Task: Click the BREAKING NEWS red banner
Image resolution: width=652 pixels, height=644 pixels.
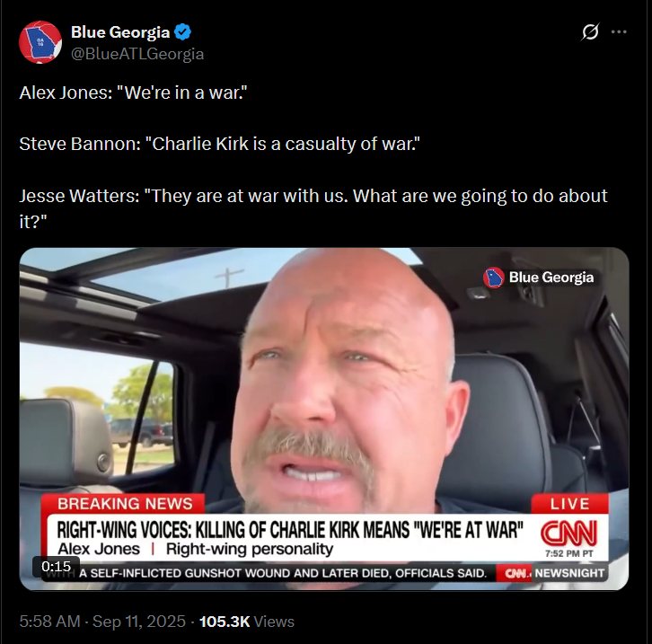Action: (x=125, y=504)
